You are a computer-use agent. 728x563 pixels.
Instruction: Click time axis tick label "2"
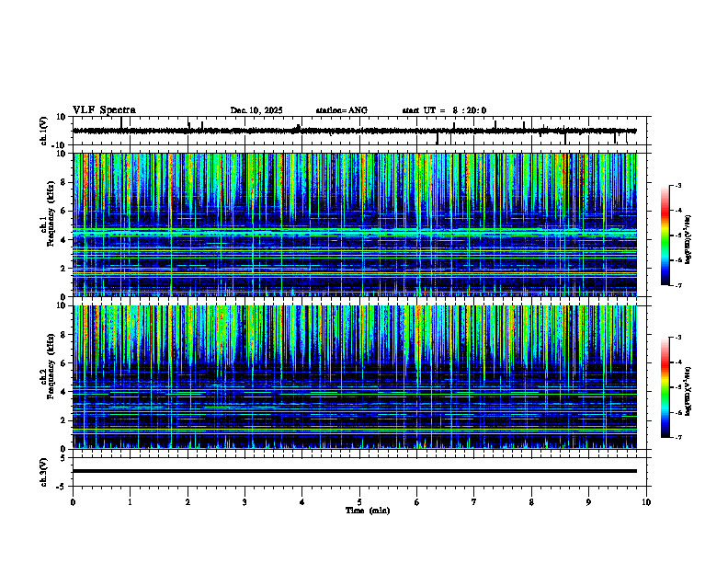pyautogui.click(x=188, y=502)
